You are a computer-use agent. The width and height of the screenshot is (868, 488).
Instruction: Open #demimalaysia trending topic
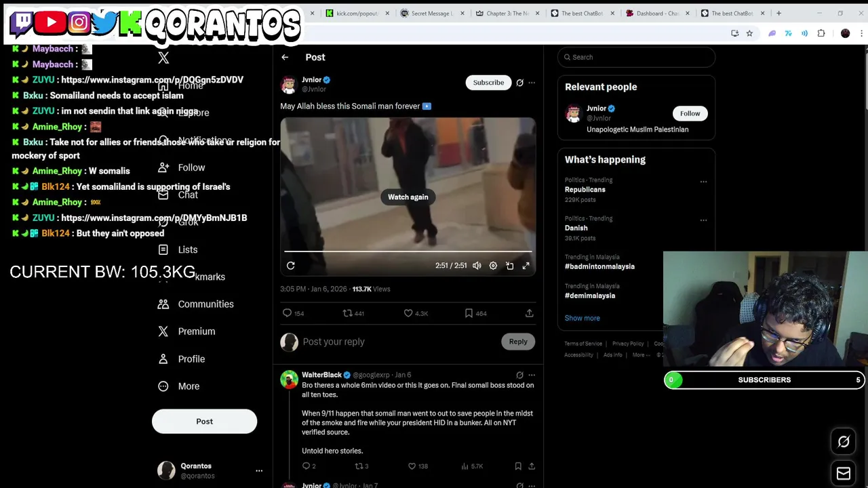[x=590, y=296]
